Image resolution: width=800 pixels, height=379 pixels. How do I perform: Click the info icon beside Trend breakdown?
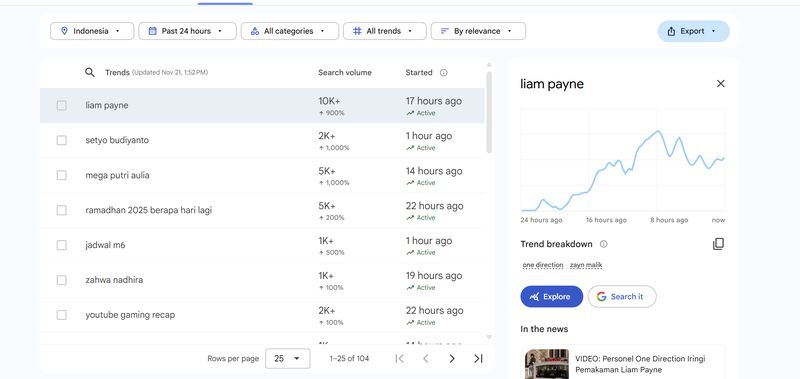604,244
